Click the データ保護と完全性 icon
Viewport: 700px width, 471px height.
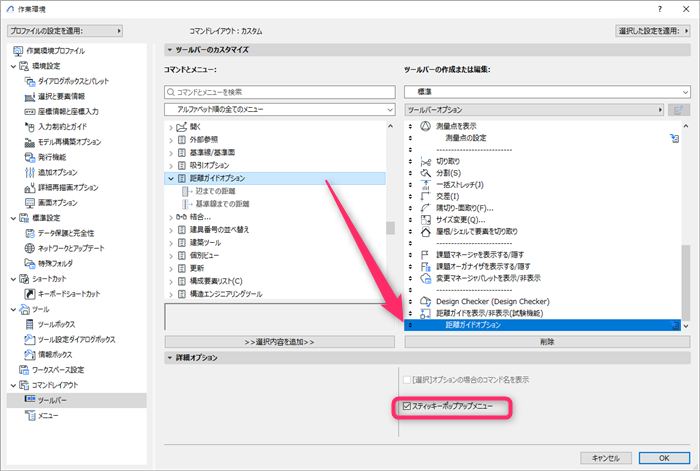click(30, 233)
